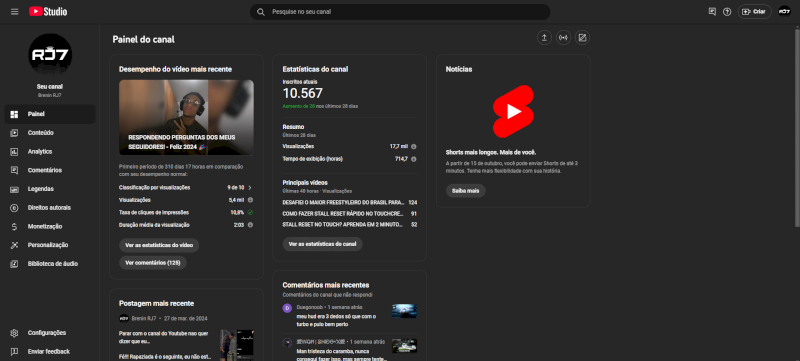
Task: Click the create post icon
Action: pyautogui.click(x=582, y=38)
